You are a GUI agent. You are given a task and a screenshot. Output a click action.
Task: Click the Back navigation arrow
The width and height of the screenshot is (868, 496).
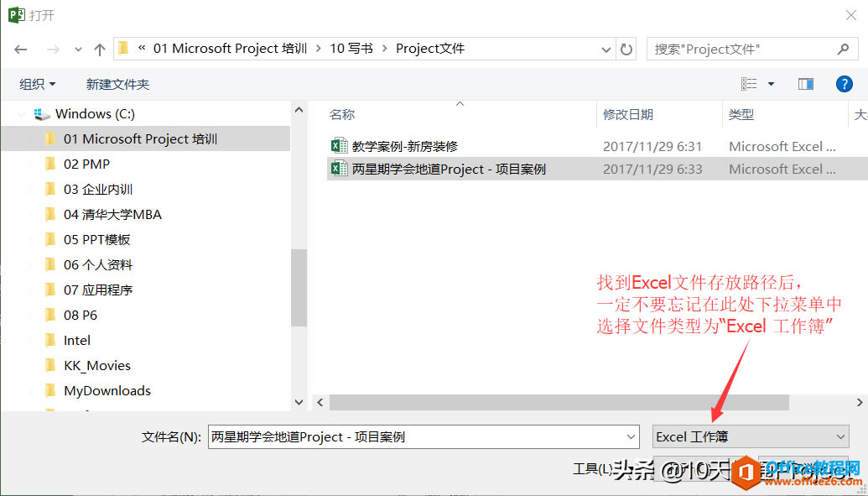point(20,49)
